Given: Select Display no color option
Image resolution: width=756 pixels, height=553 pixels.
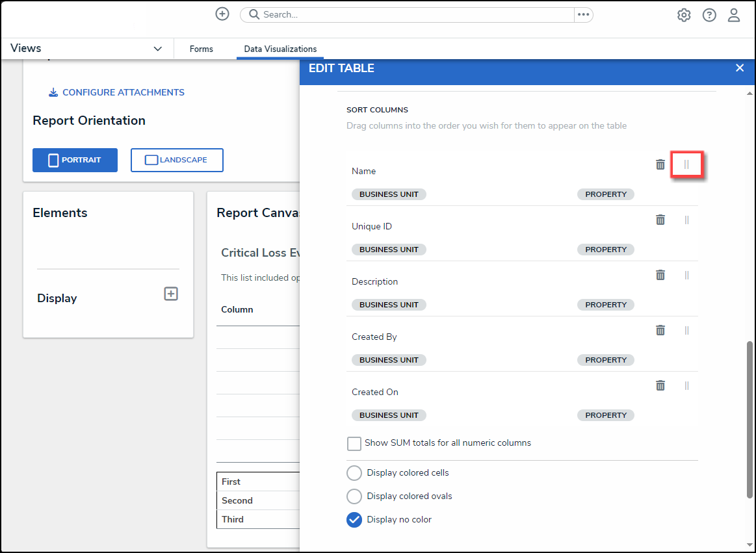Looking at the screenshot, I should click(x=354, y=520).
